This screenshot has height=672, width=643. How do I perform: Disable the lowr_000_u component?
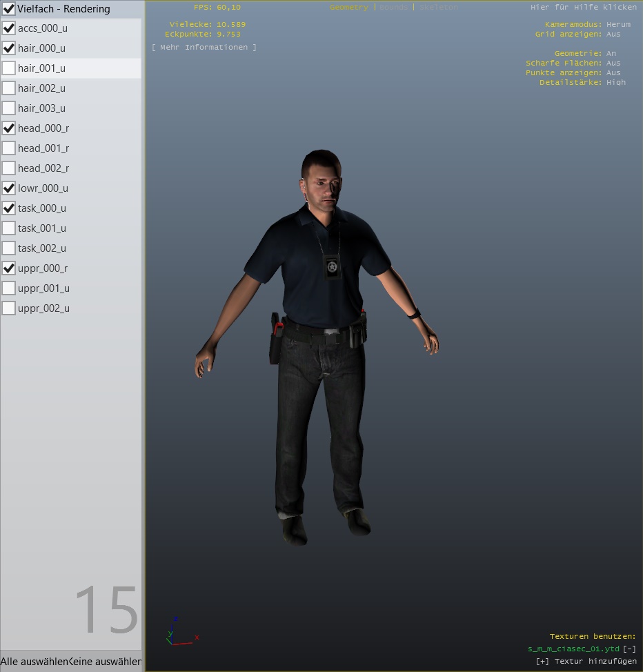click(x=9, y=188)
